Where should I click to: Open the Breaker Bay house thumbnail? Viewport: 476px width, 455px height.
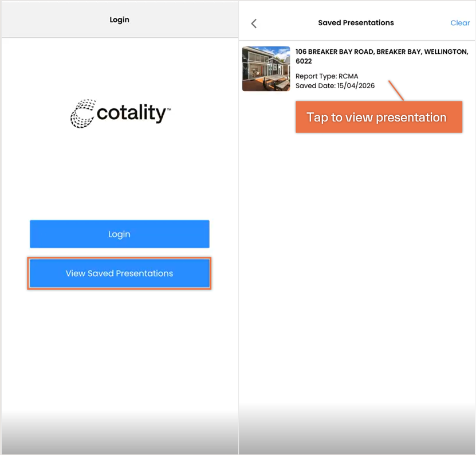pyautogui.click(x=266, y=69)
